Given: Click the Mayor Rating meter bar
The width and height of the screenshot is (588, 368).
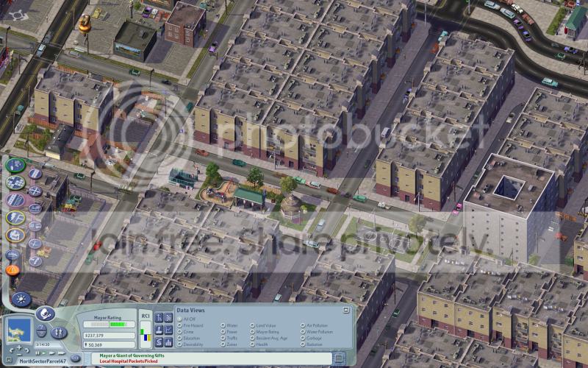Looking at the screenshot, I should pyautogui.click(x=109, y=325).
